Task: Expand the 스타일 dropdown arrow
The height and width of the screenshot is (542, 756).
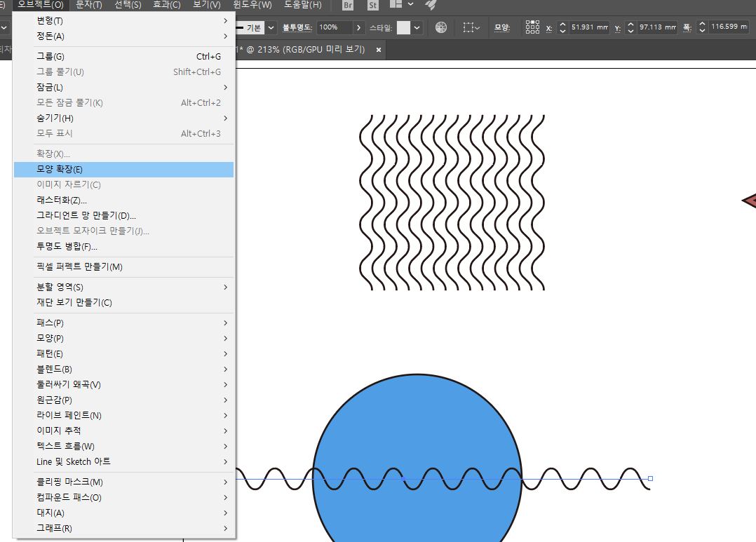Action: (417, 27)
